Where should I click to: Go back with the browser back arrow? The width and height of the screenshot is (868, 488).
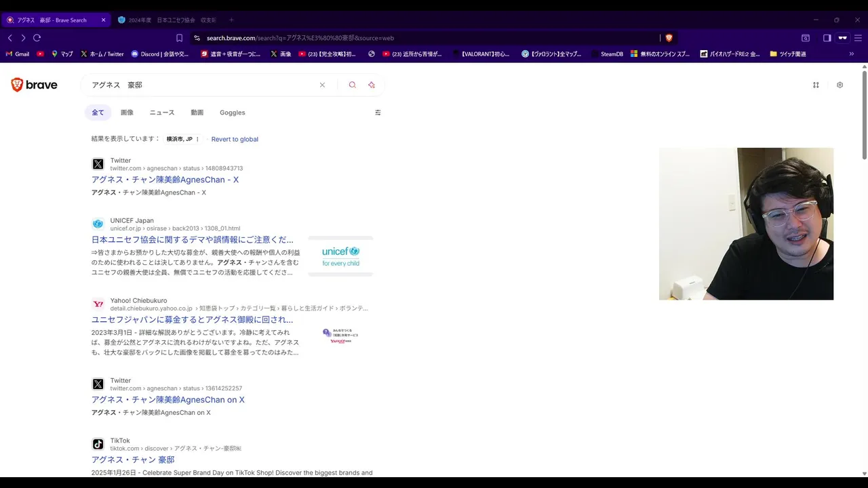tap(9, 38)
